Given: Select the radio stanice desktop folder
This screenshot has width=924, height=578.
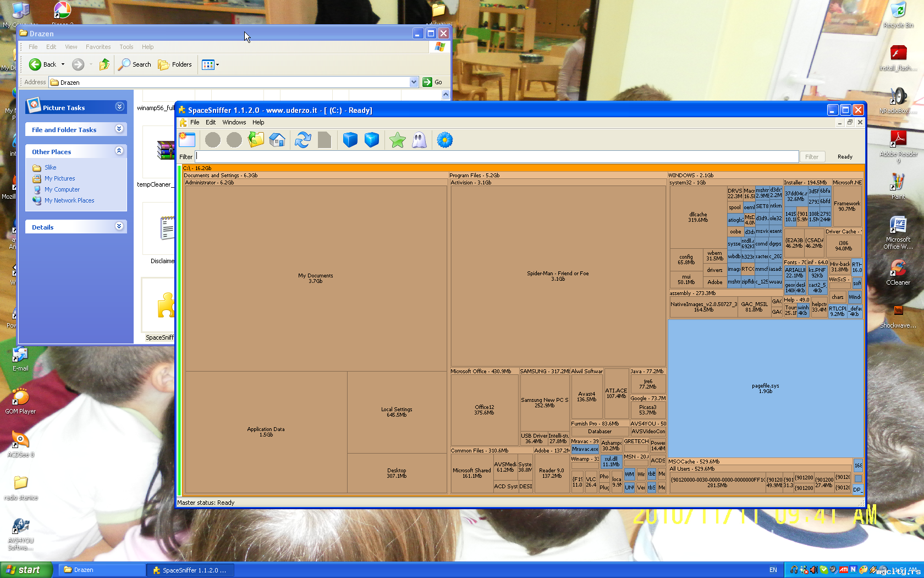Looking at the screenshot, I should pos(20,487).
